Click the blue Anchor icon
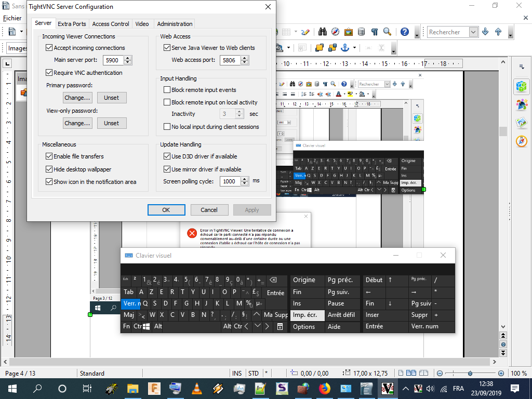Screen dimensions: 532x399 click(345, 48)
